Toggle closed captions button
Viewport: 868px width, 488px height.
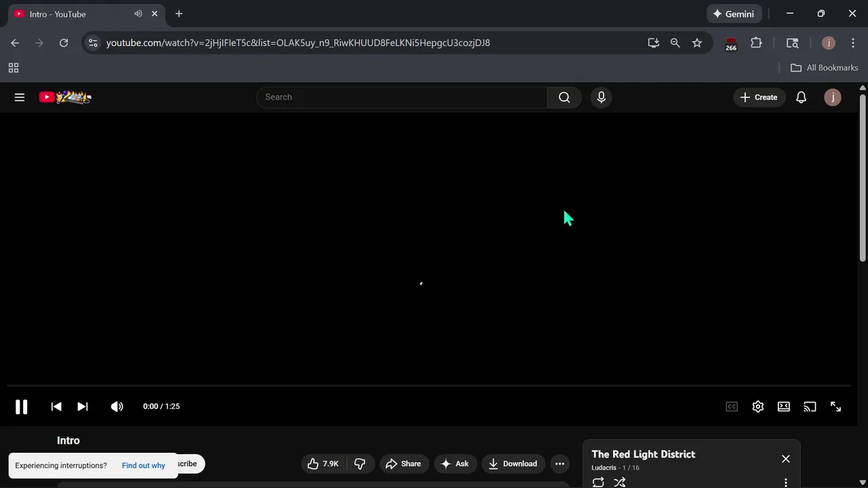(x=732, y=407)
